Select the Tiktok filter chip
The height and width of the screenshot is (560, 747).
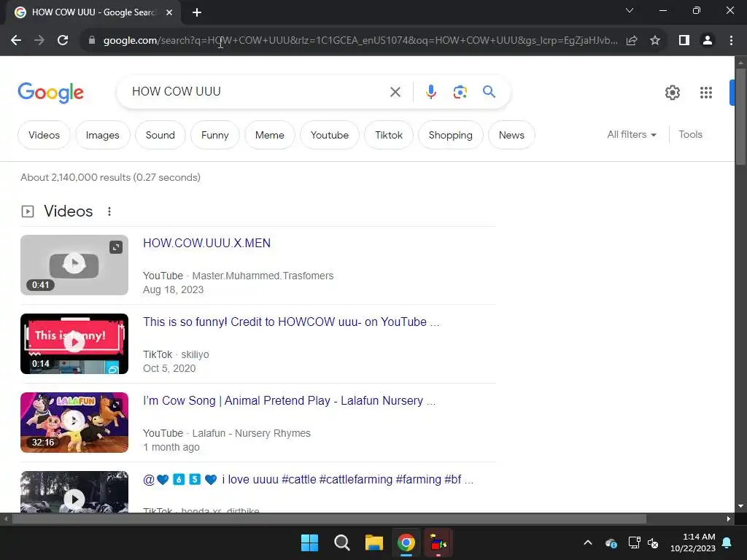point(389,135)
